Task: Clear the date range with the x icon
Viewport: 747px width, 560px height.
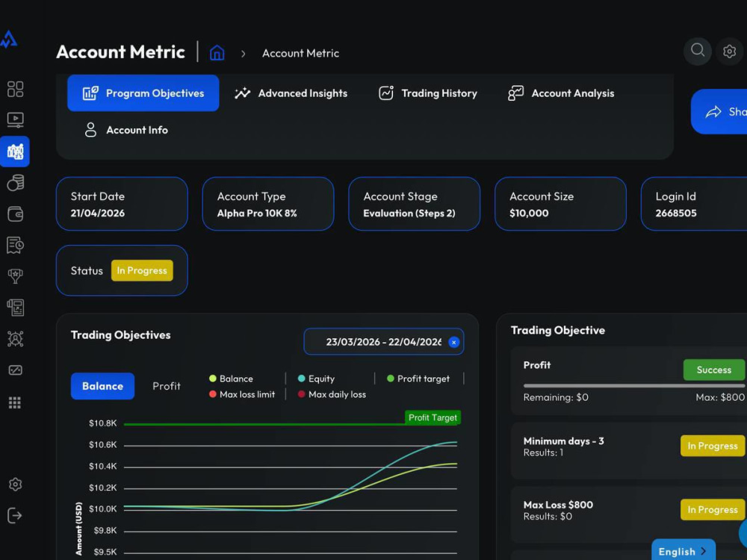Action: coord(453,342)
